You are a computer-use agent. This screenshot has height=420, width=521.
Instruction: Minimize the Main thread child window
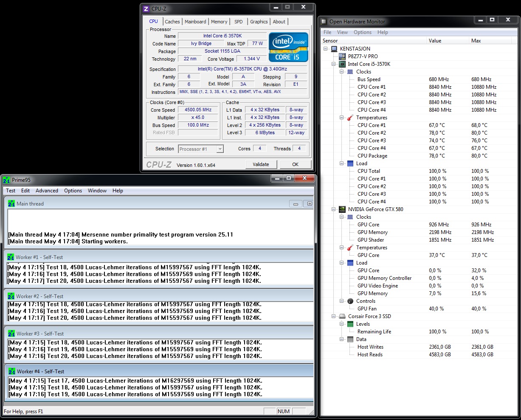pyautogui.click(x=296, y=204)
